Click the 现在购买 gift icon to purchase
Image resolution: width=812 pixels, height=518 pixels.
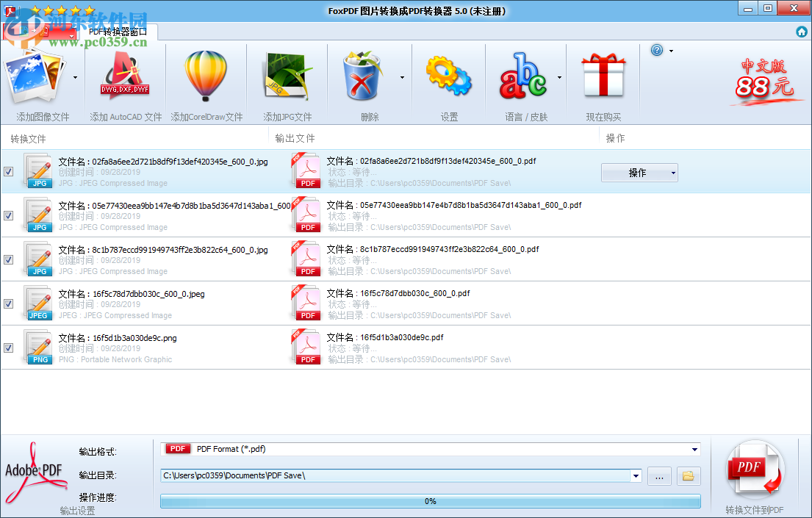(603, 77)
